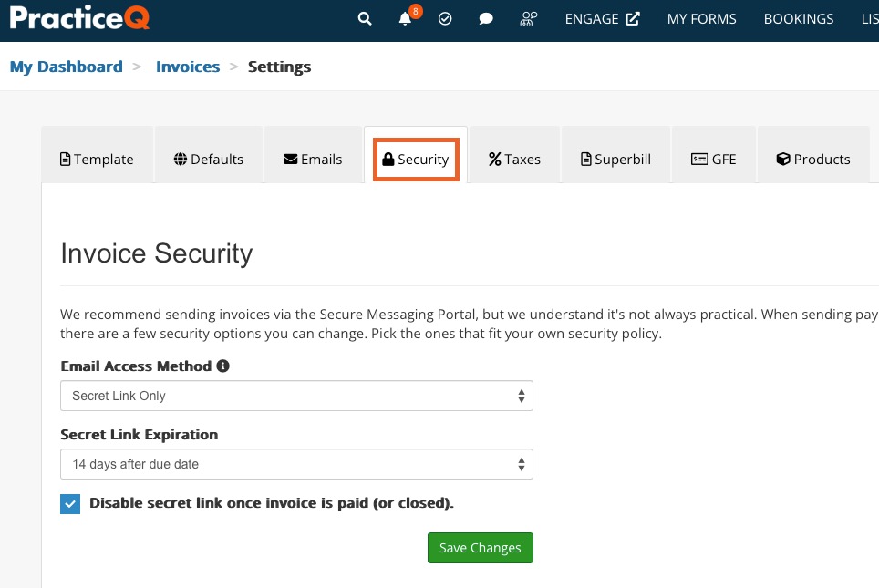This screenshot has height=588, width=879.
Task: Open ENGAGE external link
Action: 602,19
